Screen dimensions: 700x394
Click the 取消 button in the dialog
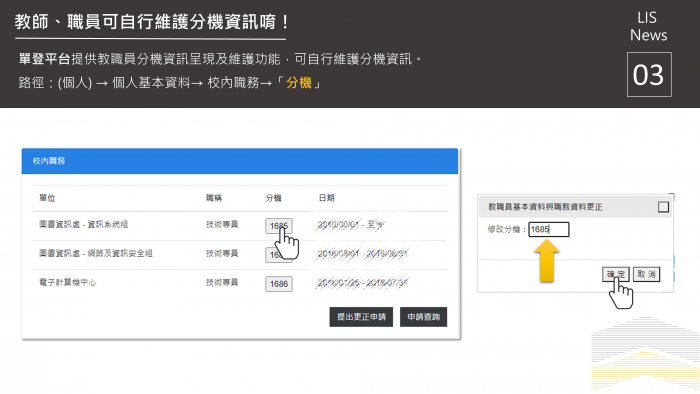(646, 274)
